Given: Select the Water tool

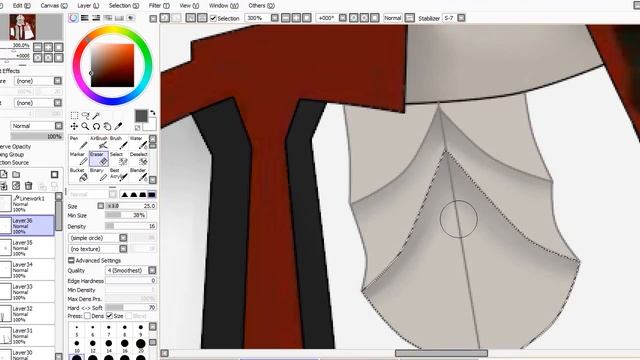Looking at the screenshot, I should [x=138, y=143].
